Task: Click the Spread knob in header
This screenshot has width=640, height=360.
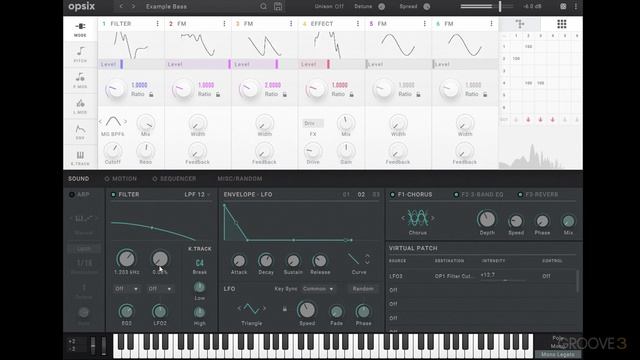Action: (427, 7)
